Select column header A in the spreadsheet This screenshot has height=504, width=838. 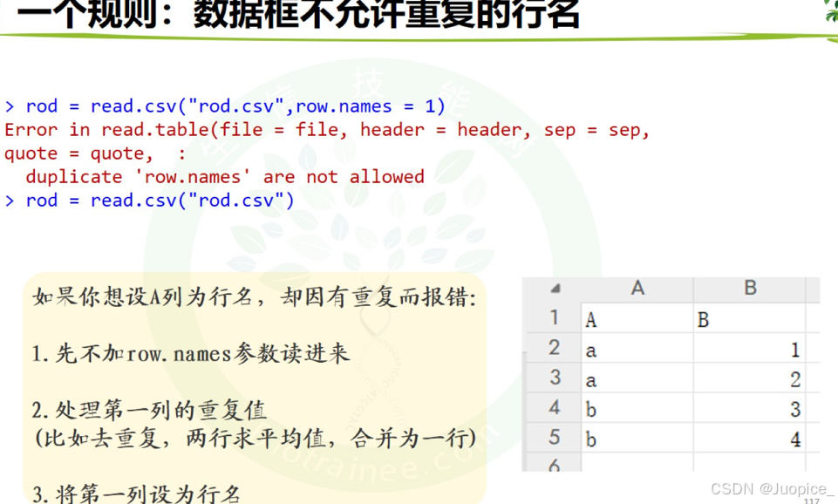pyautogui.click(x=637, y=289)
